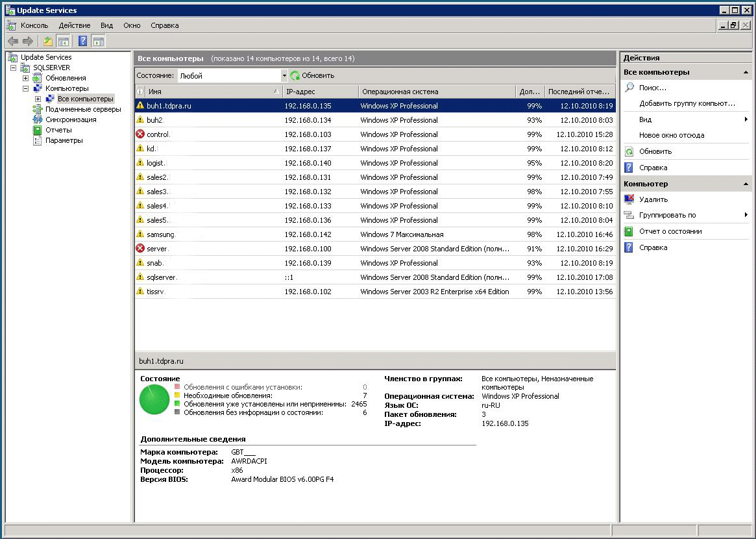
Task: Toggle the show/hide action pane toolbar button
Action: pyautogui.click(x=98, y=42)
